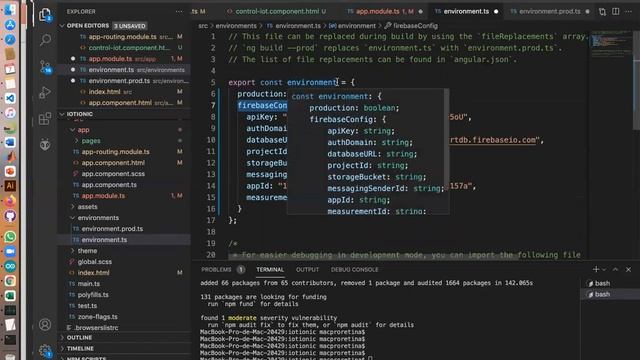The height and width of the screenshot is (360, 640).
Task: Open the Accounts menu icon
Action: pos(45,324)
